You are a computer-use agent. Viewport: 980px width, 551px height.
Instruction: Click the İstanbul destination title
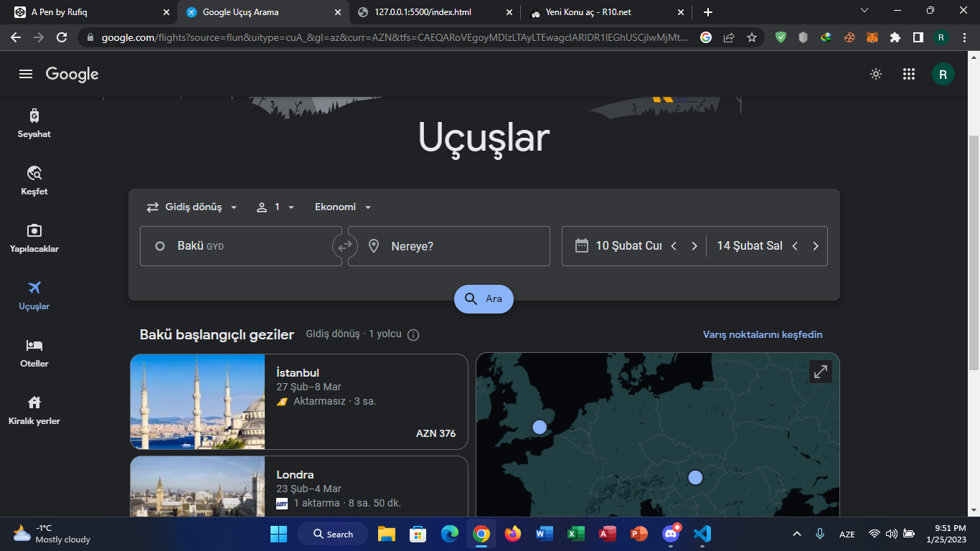pyautogui.click(x=298, y=373)
